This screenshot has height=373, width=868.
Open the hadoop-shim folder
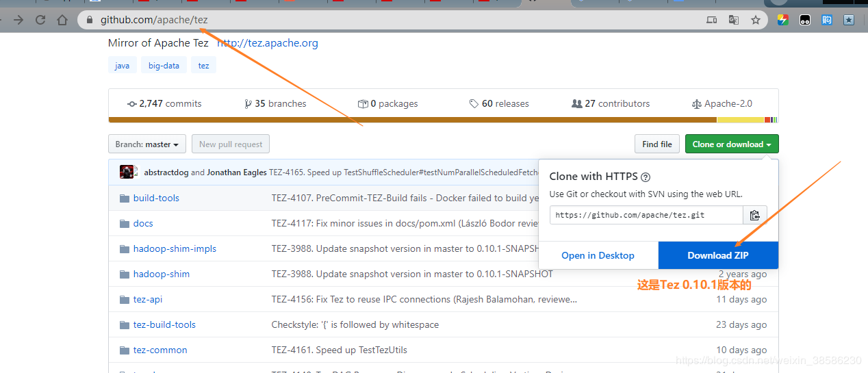tap(162, 274)
